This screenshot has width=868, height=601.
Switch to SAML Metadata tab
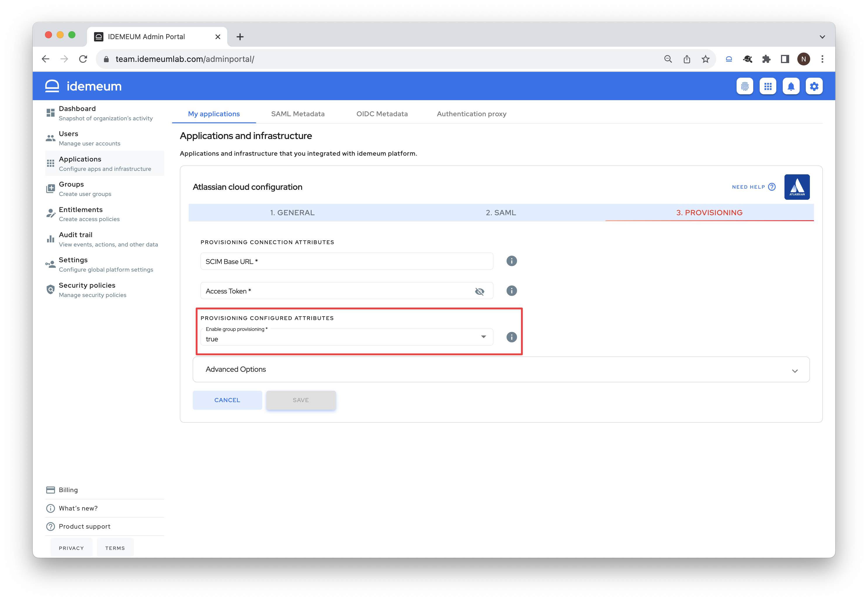click(x=298, y=114)
